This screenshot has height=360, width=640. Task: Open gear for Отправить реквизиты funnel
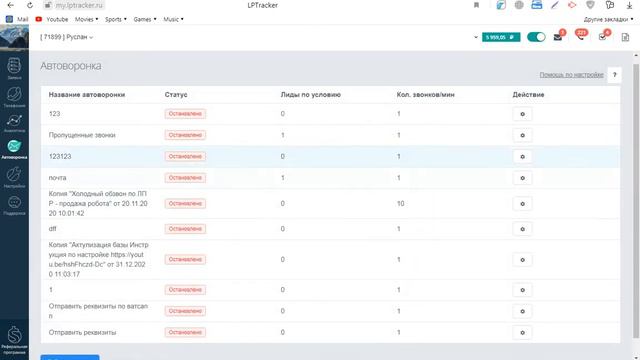pyautogui.click(x=522, y=332)
